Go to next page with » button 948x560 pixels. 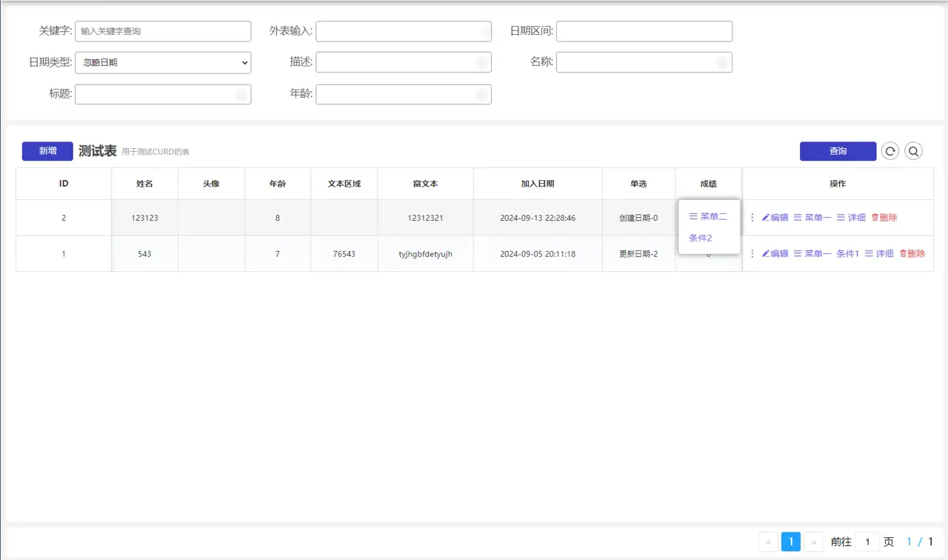coord(813,542)
